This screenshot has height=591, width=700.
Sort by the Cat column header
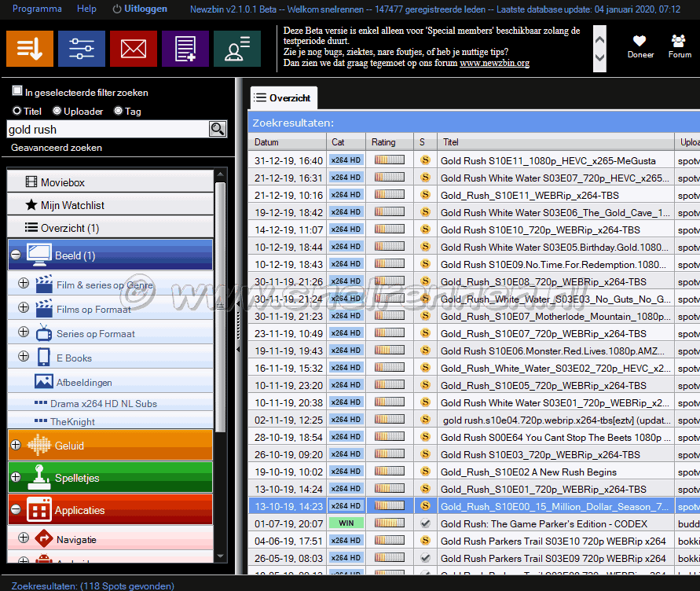346,142
